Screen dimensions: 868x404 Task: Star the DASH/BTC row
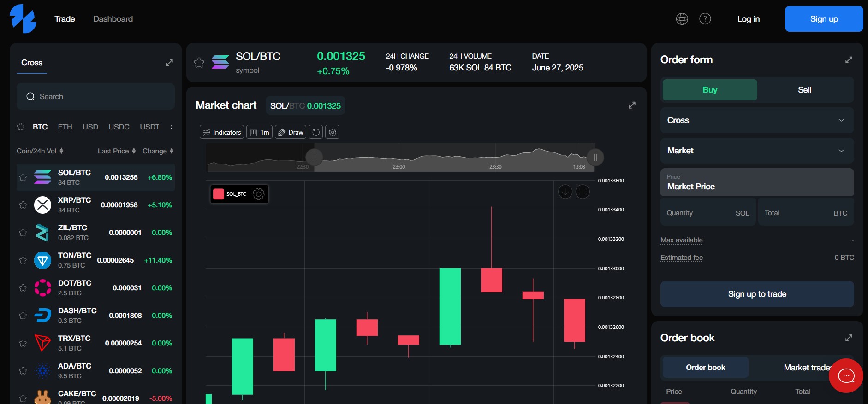coord(23,316)
